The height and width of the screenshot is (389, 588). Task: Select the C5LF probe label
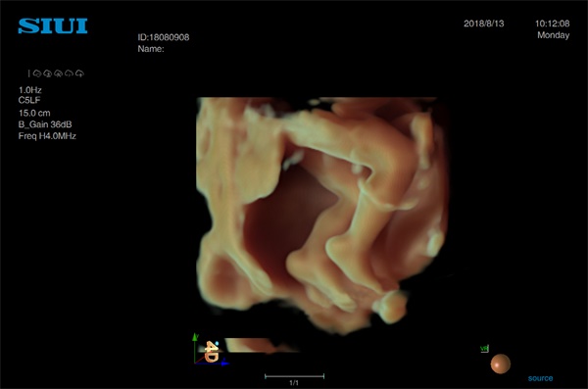29,100
